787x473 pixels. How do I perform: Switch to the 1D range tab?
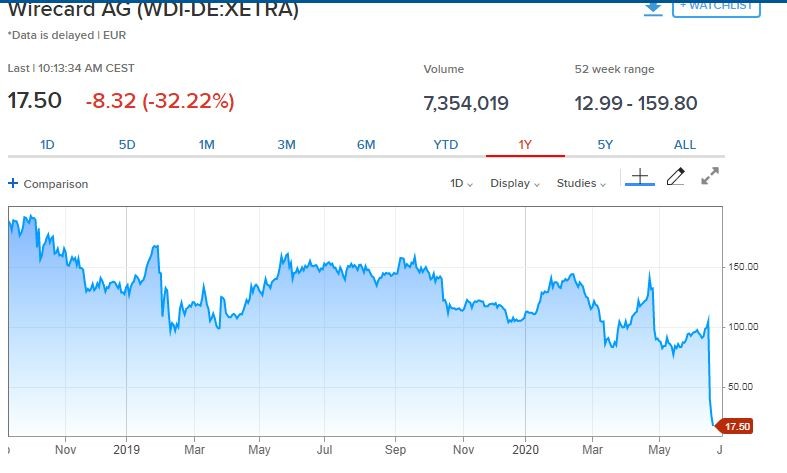click(47, 145)
